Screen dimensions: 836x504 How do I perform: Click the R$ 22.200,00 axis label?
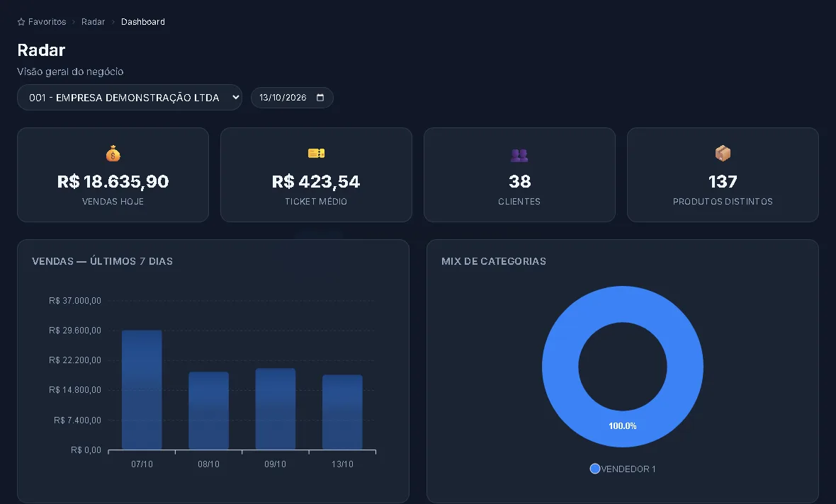74,360
